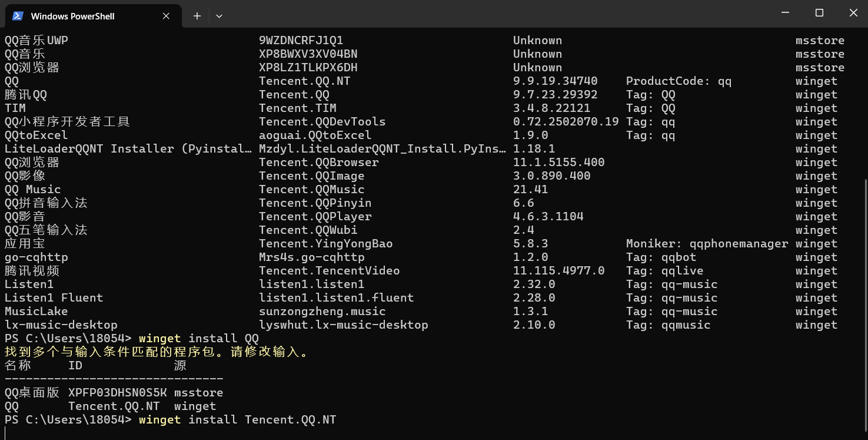Image resolution: width=868 pixels, height=440 pixels.
Task: Click the MusicLake package name
Action: tap(36, 312)
